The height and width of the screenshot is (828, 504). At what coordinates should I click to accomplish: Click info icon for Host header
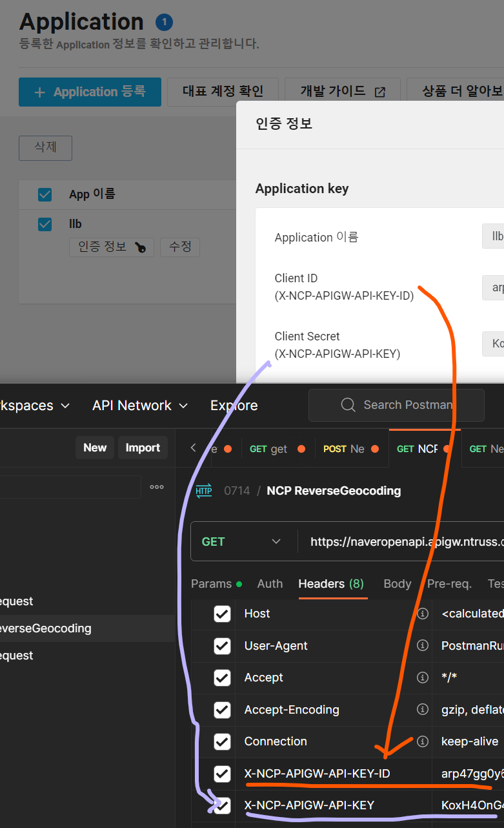423,614
